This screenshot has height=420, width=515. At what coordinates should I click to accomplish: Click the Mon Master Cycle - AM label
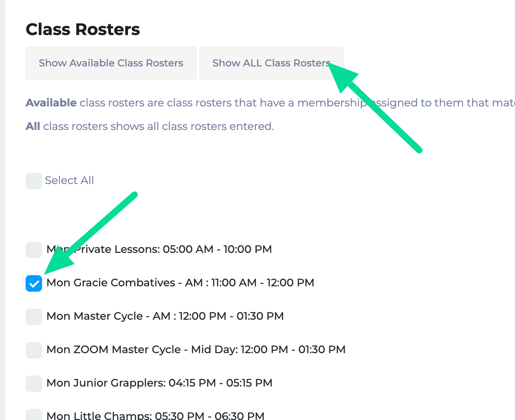[165, 316]
